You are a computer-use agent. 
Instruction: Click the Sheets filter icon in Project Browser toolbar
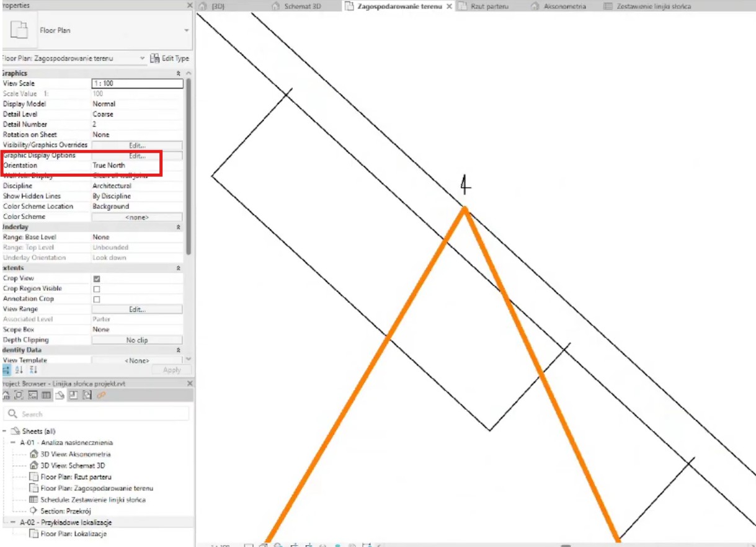click(x=60, y=395)
